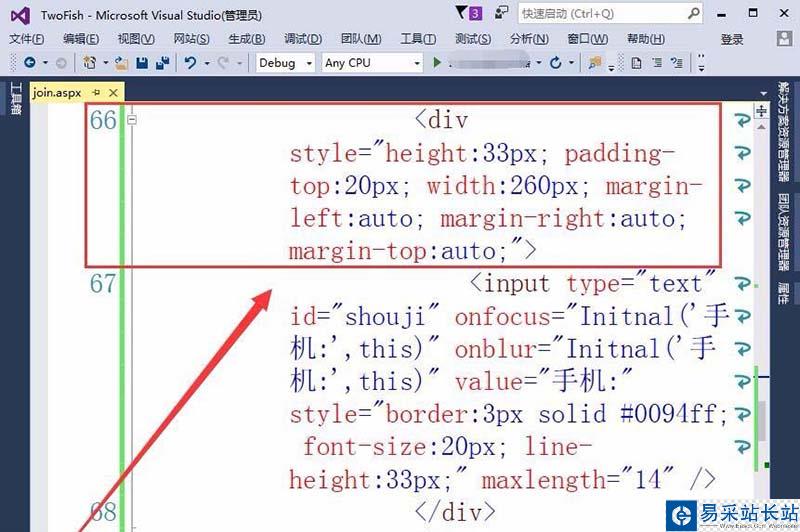Click the Navigate Backward arrow icon
800x532 pixels.
point(30,63)
